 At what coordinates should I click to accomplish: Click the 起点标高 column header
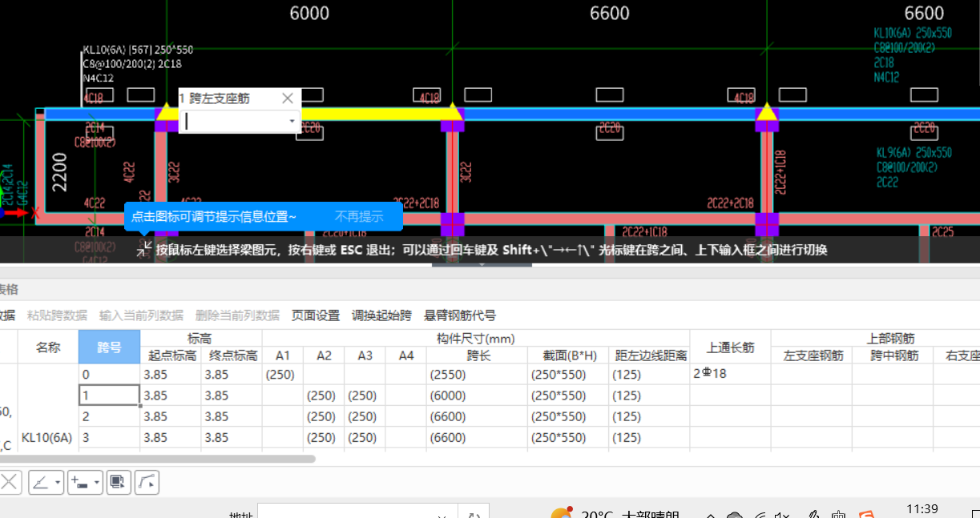click(x=171, y=355)
